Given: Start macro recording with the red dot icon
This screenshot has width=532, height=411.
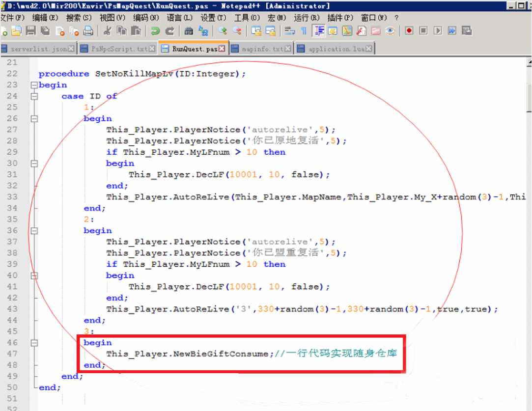Looking at the screenshot, I should pos(409,31).
